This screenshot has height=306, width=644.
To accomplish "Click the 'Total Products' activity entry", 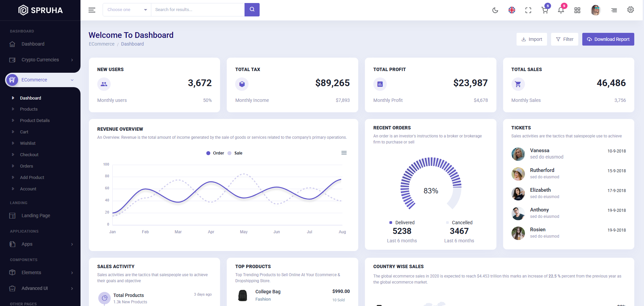I will tap(155, 298).
